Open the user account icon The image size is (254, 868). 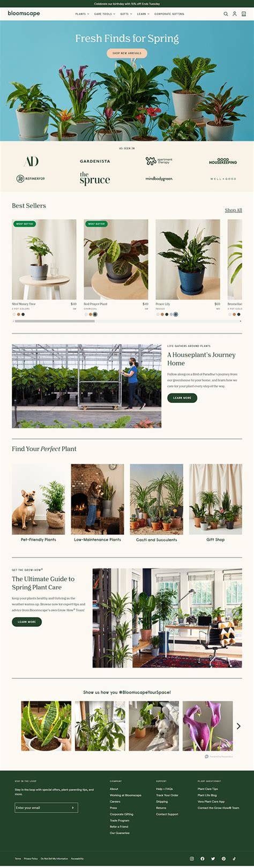coord(235,14)
